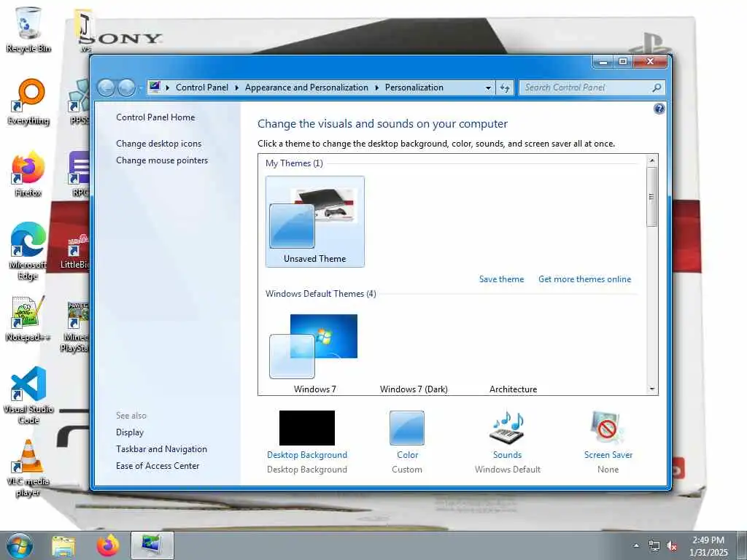Select Personalization breadcrumb
This screenshot has width=747, height=560.
(x=414, y=87)
